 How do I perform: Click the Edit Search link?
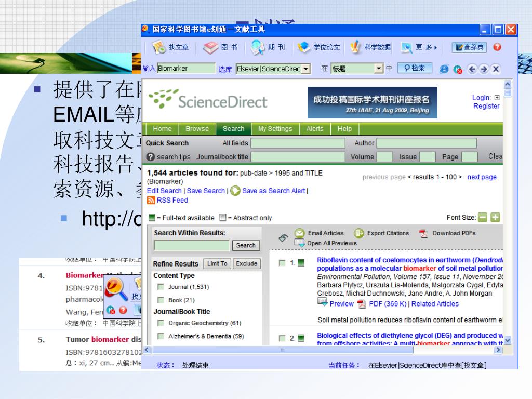click(164, 191)
